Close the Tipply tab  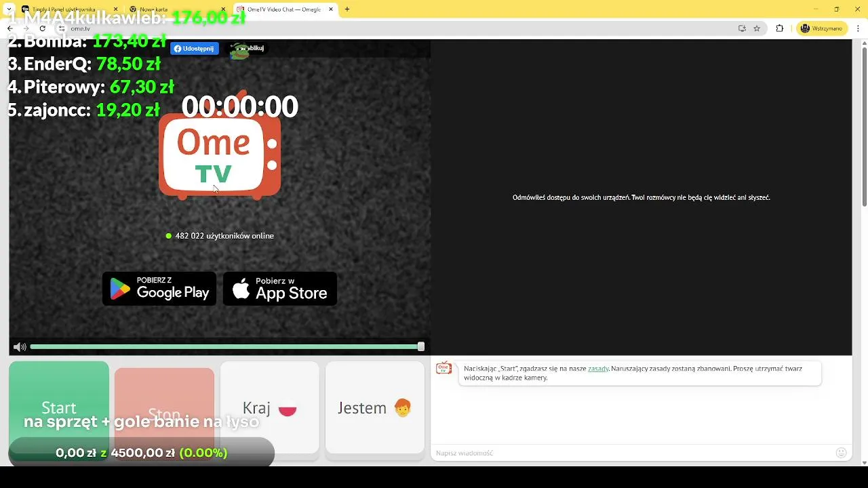[x=115, y=9]
